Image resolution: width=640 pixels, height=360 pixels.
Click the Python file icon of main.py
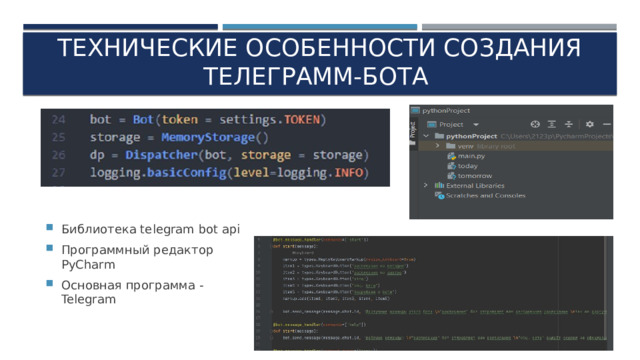tap(451, 156)
